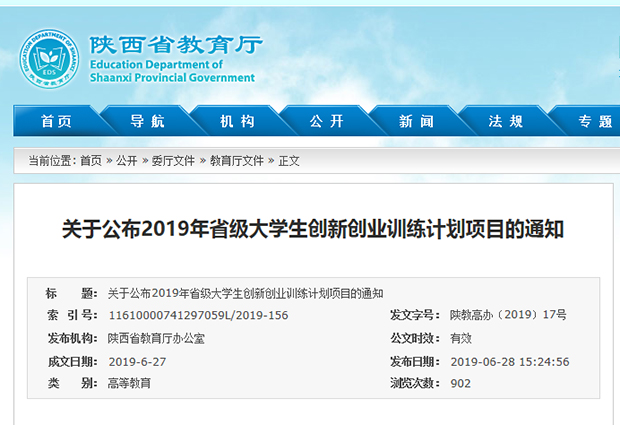Click the 发布日期 label
The width and height of the screenshot is (620, 425).
(x=414, y=362)
